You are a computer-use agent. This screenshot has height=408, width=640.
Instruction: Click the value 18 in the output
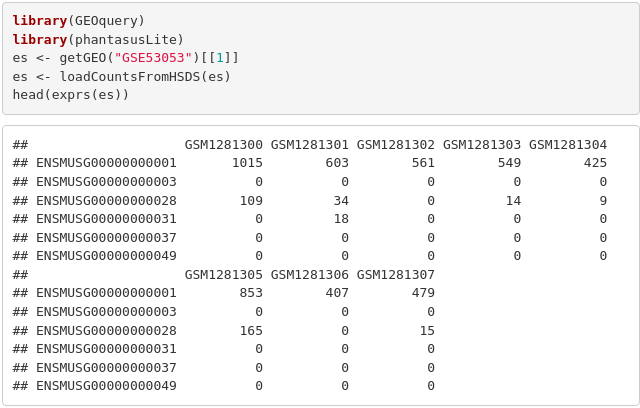341,219
